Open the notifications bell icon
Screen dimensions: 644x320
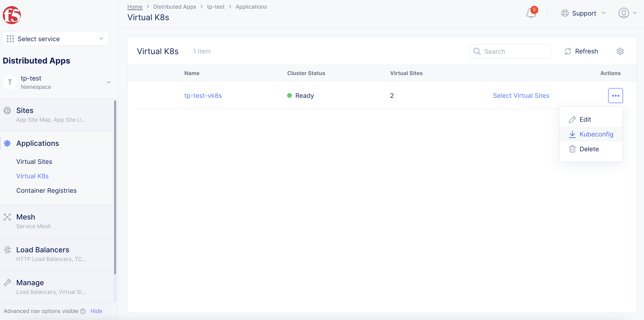[x=531, y=13]
